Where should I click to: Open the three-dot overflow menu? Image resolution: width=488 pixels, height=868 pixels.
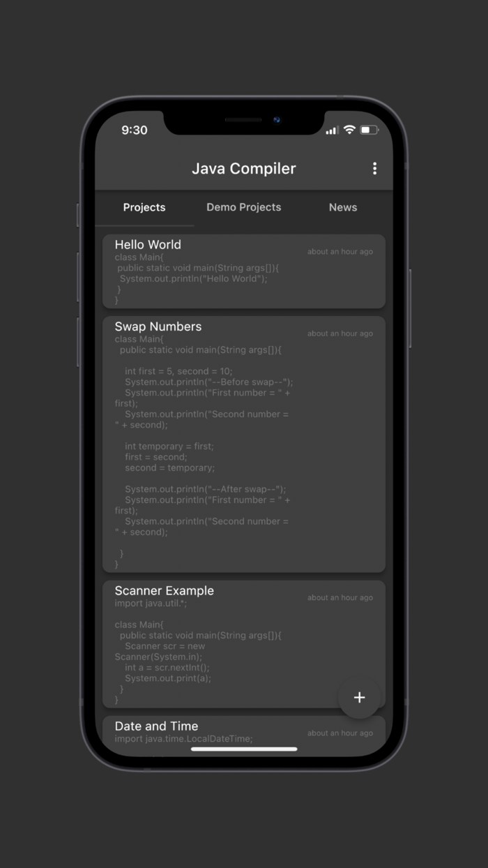point(375,168)
